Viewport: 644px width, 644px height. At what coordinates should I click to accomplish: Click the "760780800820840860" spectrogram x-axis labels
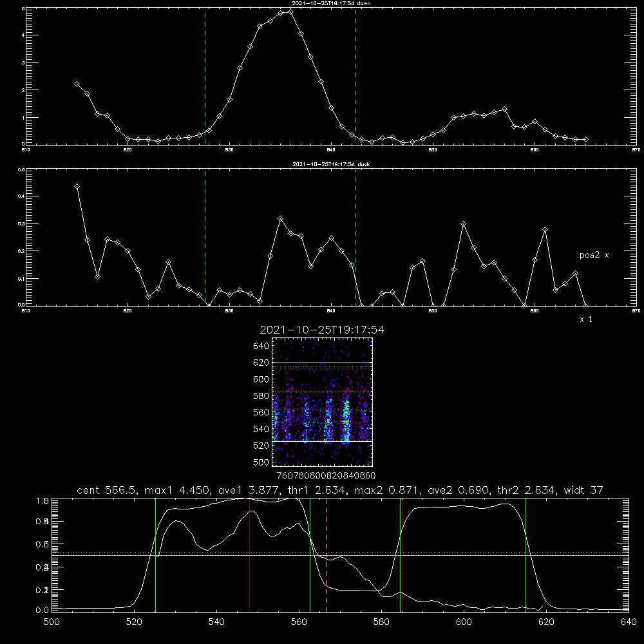pyautogui.click(x=326, y=475)
